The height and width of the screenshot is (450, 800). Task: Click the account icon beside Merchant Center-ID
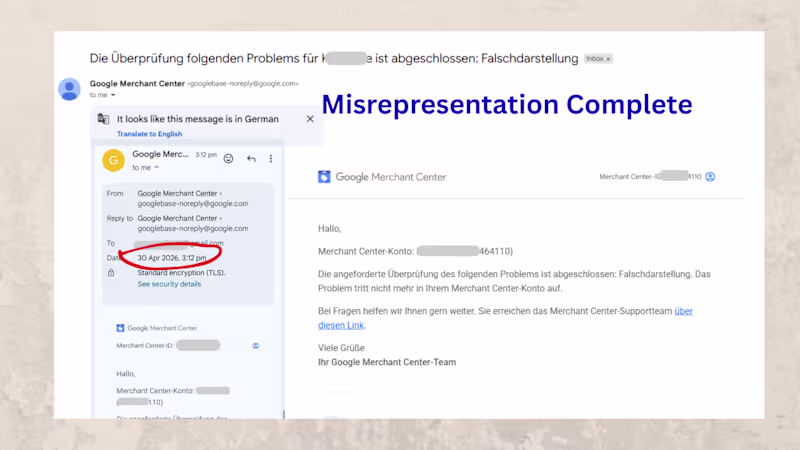(710, 177)
